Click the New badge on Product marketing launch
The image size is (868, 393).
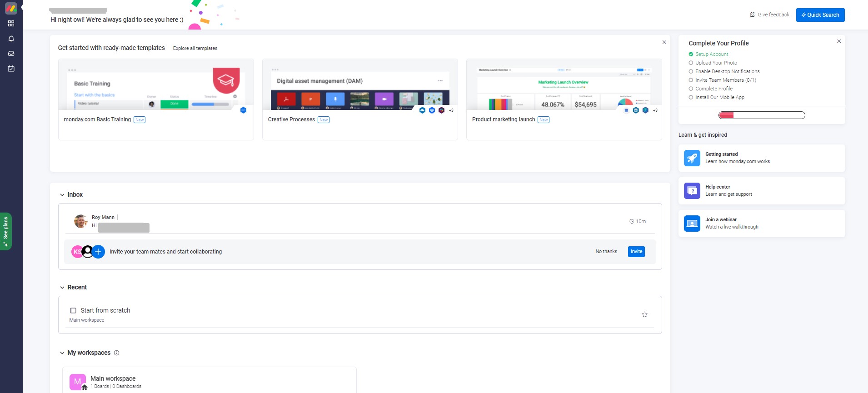tap(544, 120)
